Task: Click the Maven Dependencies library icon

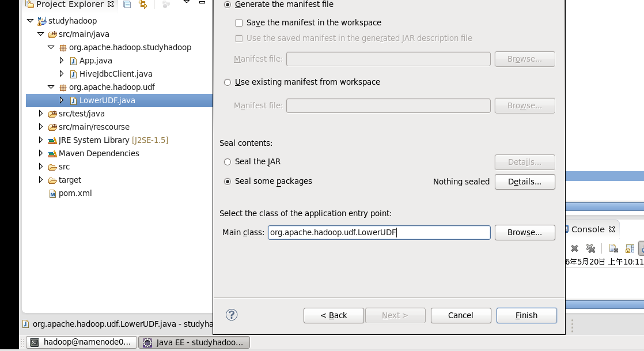Action: pos(52,154)
